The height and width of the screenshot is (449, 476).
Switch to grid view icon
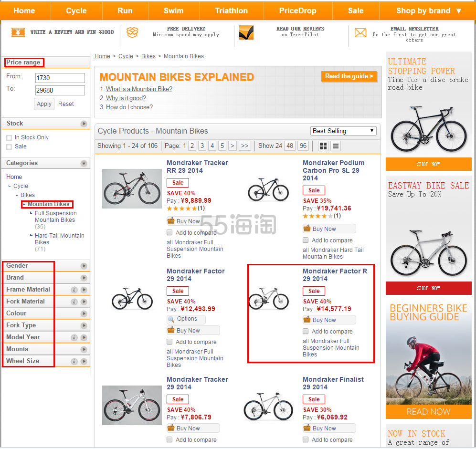click(x=323, y=146)
